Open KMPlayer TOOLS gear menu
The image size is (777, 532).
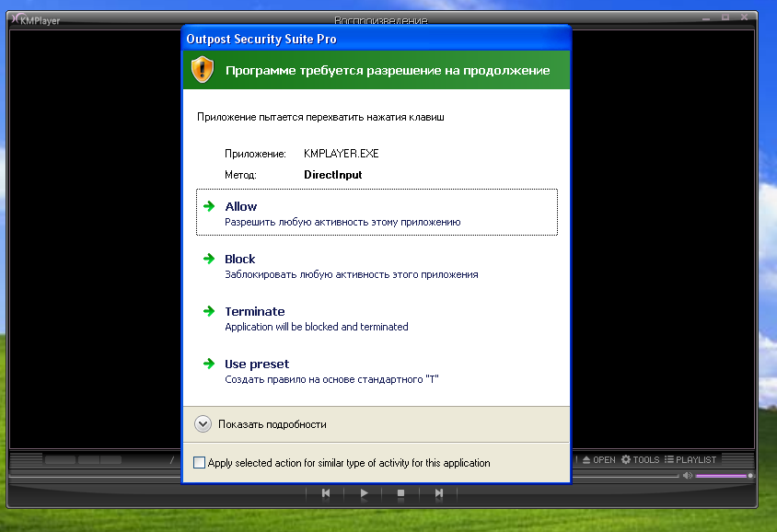click(x=640, y=459)
